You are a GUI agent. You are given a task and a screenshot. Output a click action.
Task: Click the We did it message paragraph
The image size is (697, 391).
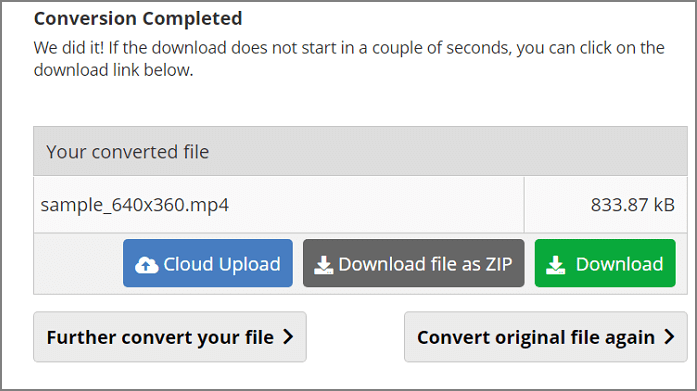[349, 59]
